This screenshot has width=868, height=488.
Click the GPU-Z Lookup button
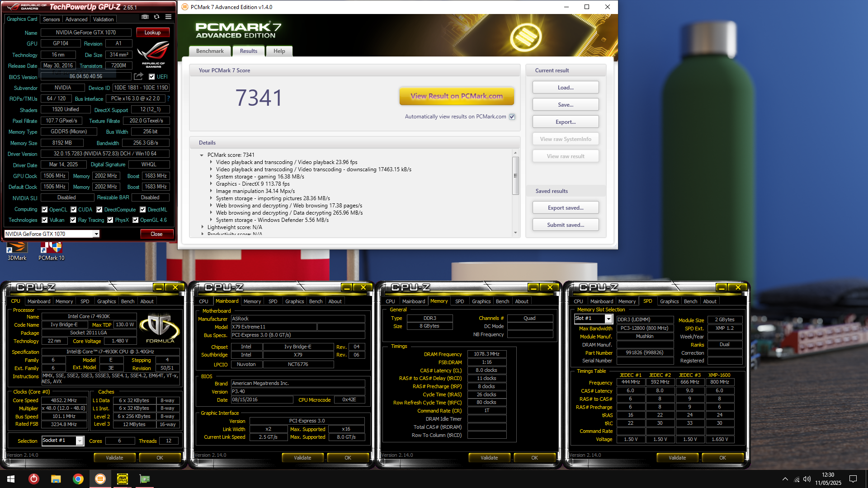pos(152,33)
